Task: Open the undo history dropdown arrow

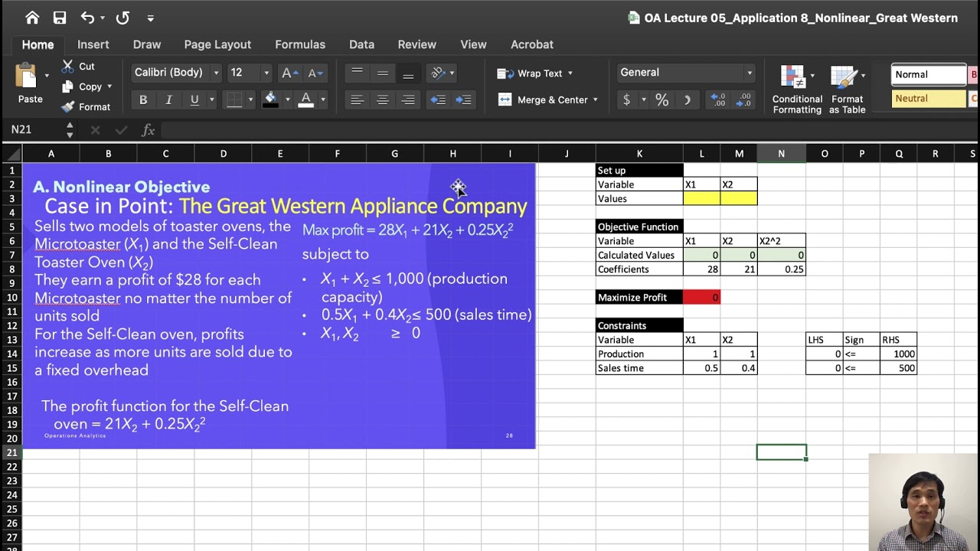Action: 103,18
